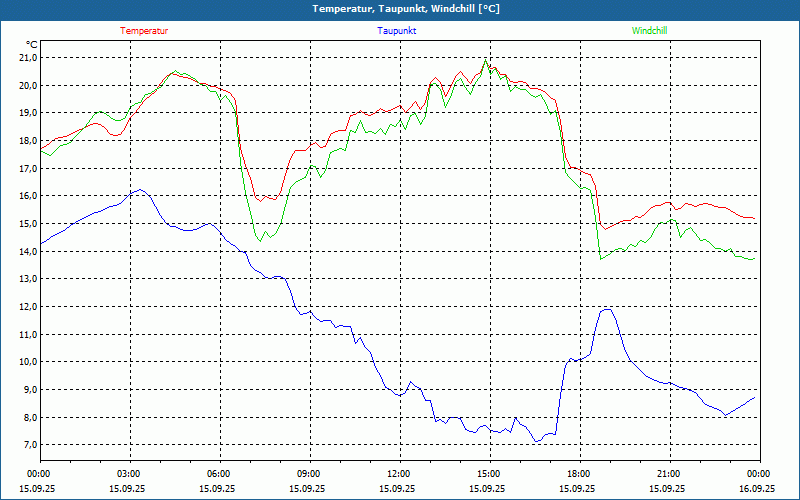The image size is (800, 500).
Task: Click the Temperatur legend label
Action: click(x=144, y=31)
